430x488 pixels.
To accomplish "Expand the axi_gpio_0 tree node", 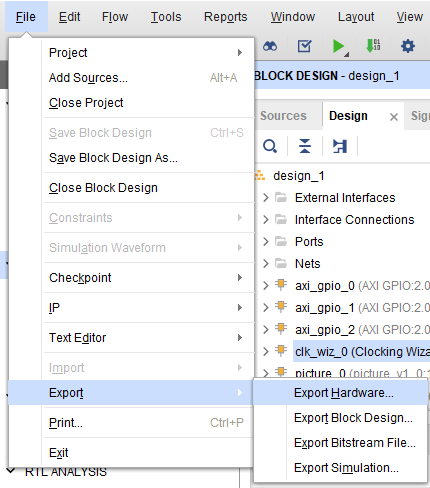I will click(x=266, y=286).
